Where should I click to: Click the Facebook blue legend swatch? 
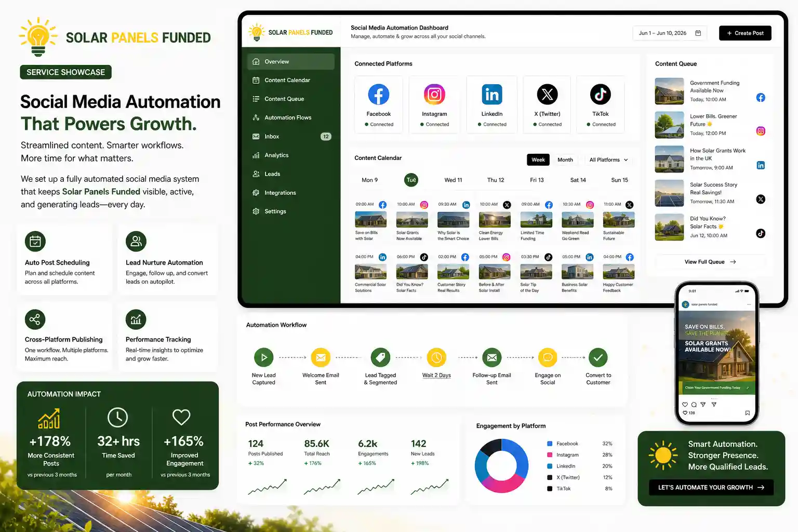click(550, 444)
